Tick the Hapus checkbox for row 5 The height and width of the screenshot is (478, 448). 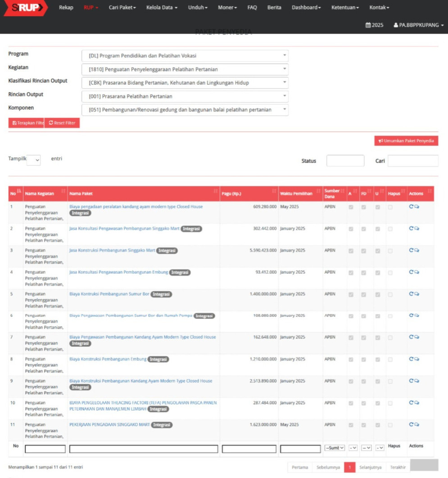point(390,294)
